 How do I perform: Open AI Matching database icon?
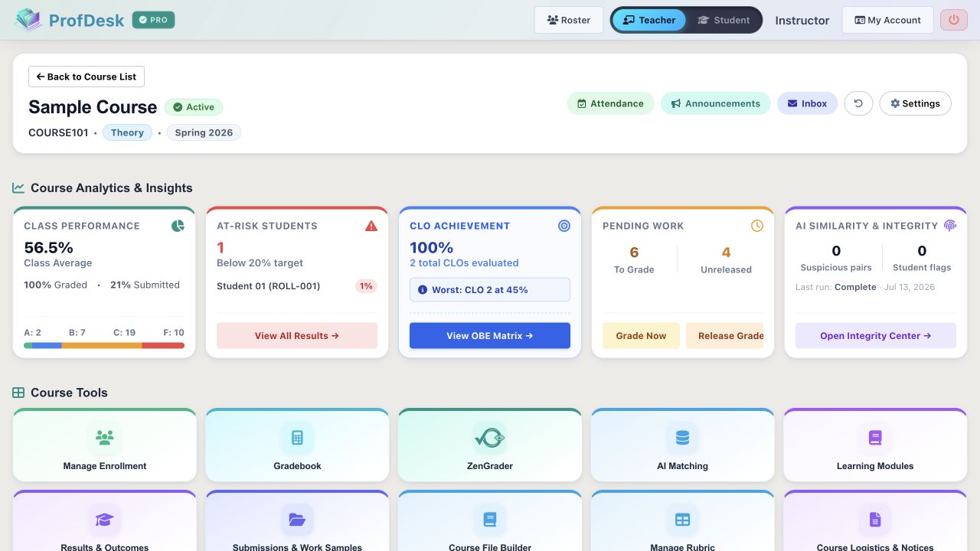click(682, 438)
